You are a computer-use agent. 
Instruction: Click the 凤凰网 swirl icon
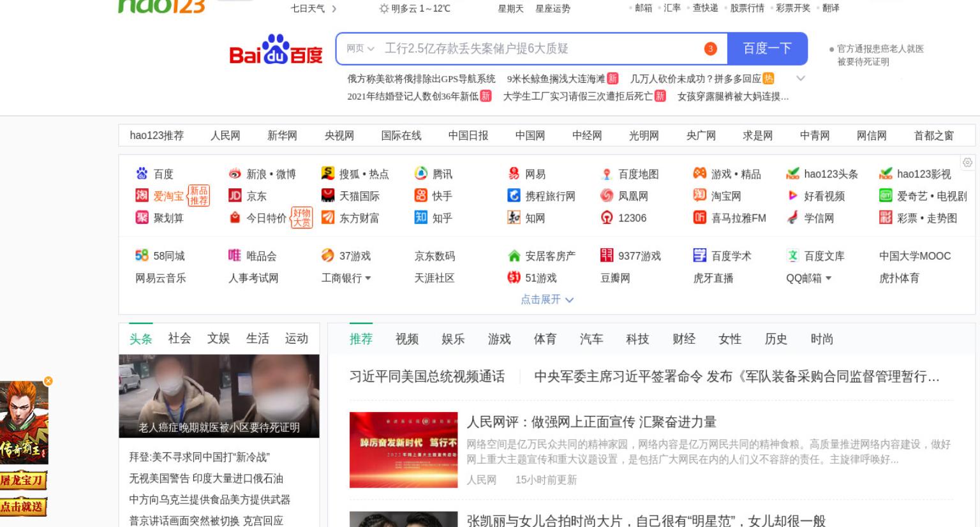pyautogui.click(x=607, y=195)
